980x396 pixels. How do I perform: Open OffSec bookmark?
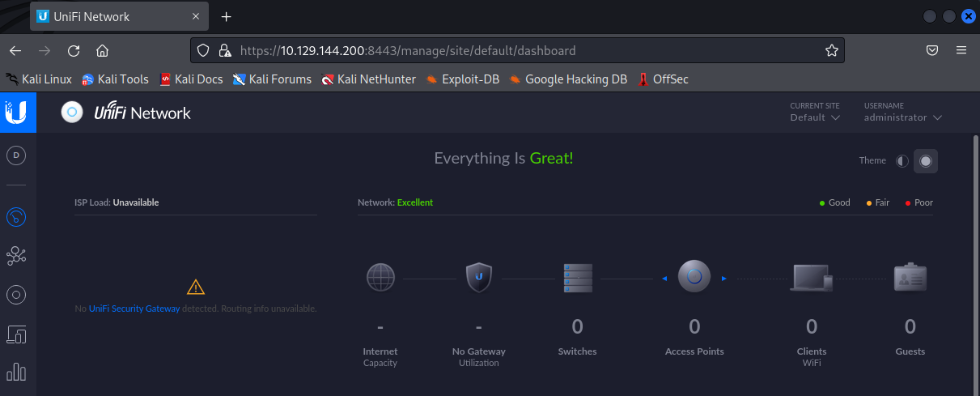[663, 79]
